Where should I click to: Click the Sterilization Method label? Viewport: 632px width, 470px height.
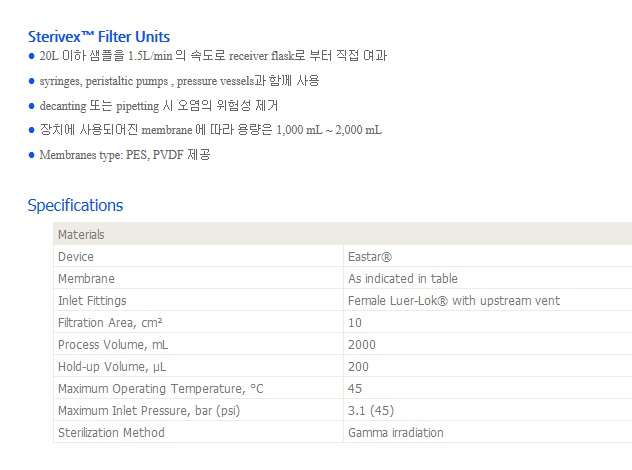pyautogui.click(x=111, y=433)
